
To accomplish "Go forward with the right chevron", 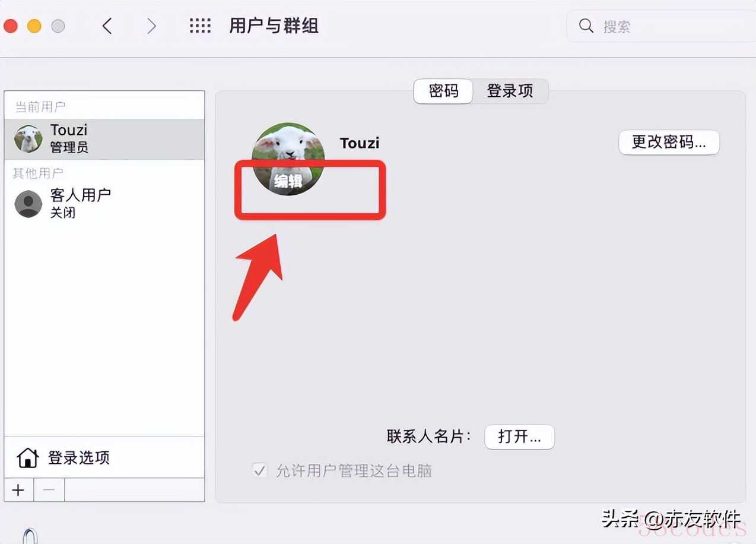I will click(x=151, y=26).
